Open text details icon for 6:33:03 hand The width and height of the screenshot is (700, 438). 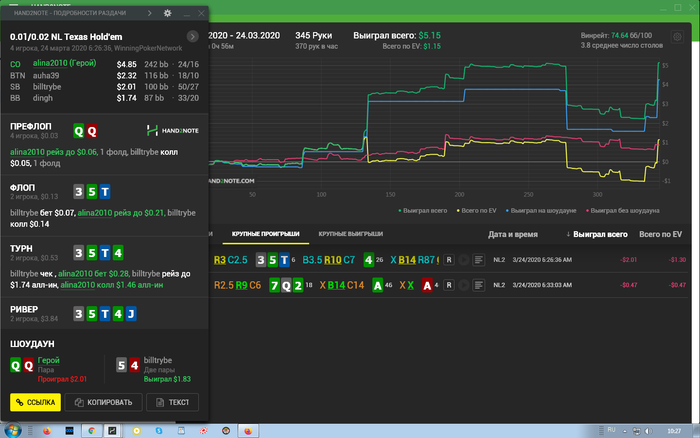click(x=479, y=285)
